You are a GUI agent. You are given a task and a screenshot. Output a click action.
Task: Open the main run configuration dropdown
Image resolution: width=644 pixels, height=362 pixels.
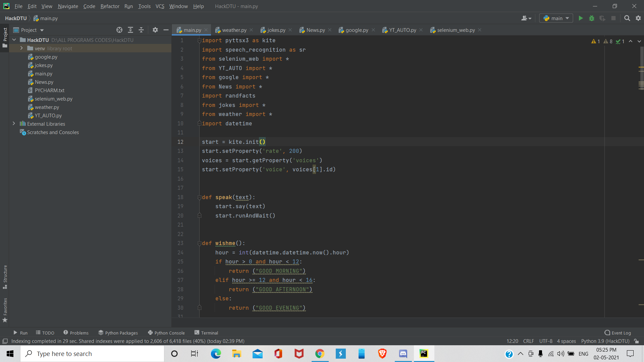point(556,18)
